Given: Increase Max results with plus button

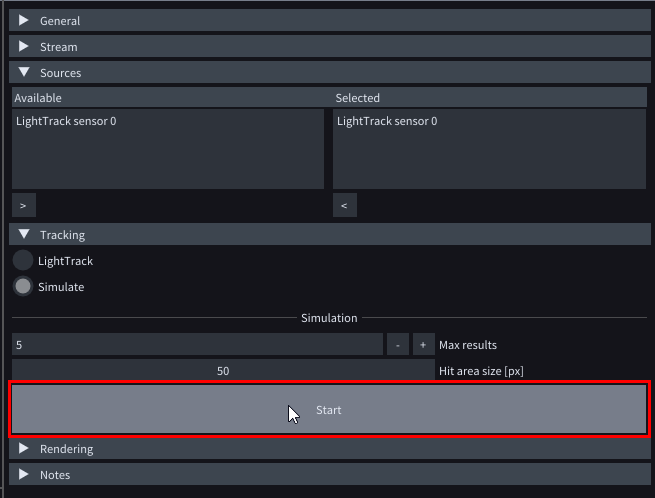Looking at the screenshot, I should pyautogui.click(x=423, y=344).
